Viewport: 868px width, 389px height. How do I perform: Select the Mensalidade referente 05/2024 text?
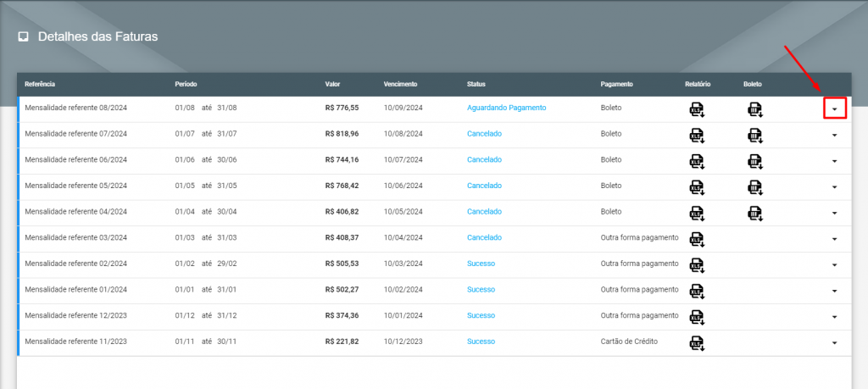(75, 186)
